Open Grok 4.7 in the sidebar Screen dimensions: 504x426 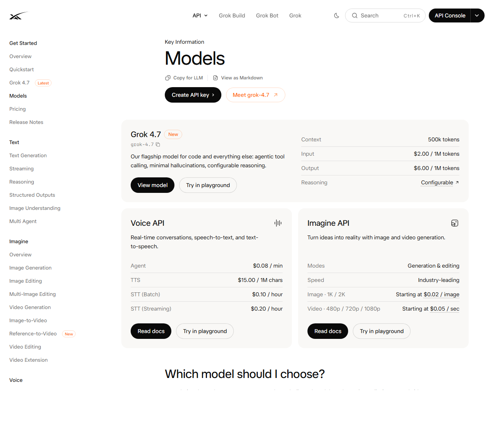[19, 83]
